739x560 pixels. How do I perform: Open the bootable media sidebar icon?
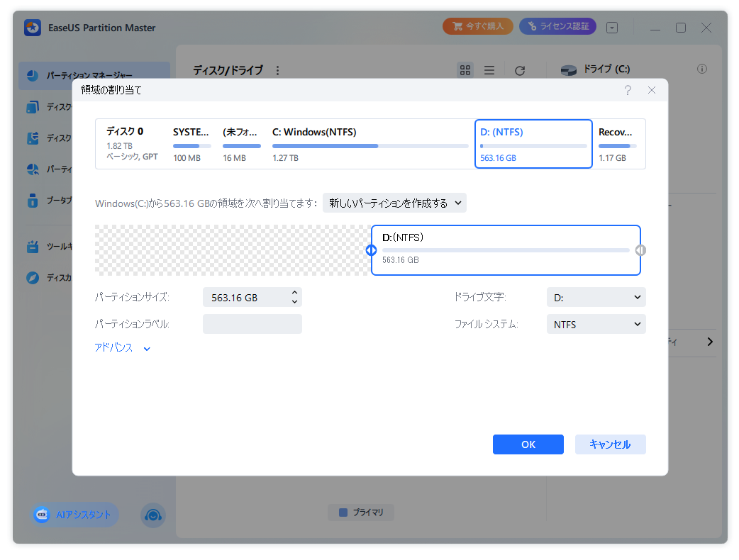click(33, 201)
